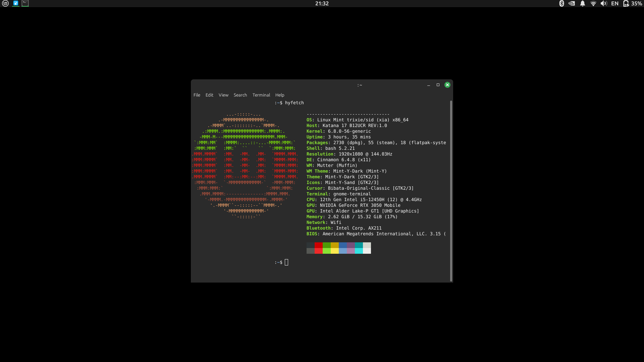Screen dimensions: 644x362
Task: Click the 'CPU: 12th Gen Intel i5-12450H' line
Action: (364, 200)
